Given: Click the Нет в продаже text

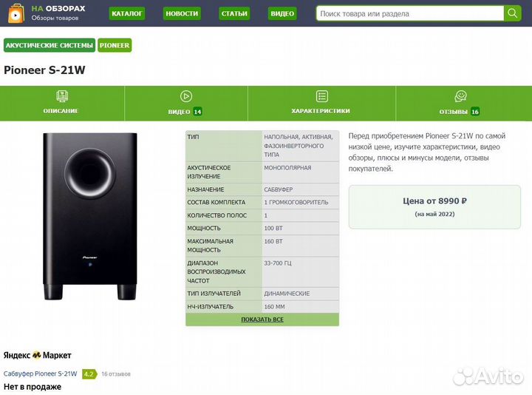Looking at the screenshot, I should coord(33,387).
